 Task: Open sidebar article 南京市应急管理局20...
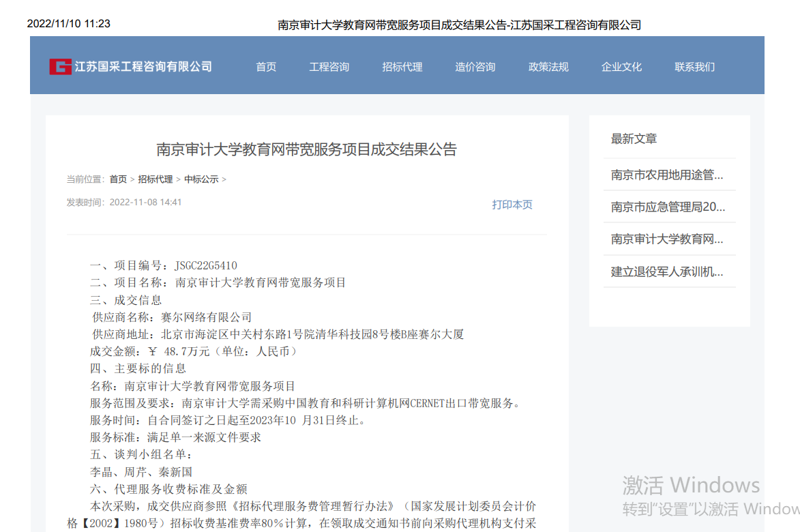668,207
